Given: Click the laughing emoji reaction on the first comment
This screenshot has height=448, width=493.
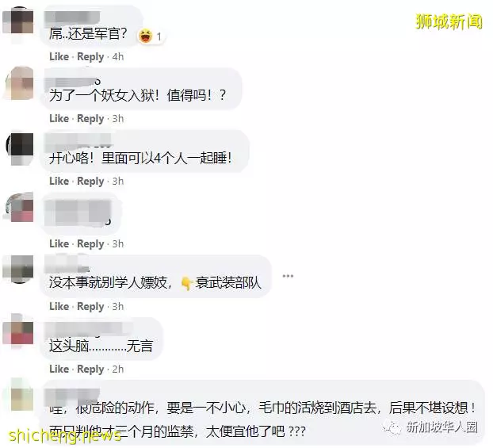Looking at the screenshot, I should [145, 36].
